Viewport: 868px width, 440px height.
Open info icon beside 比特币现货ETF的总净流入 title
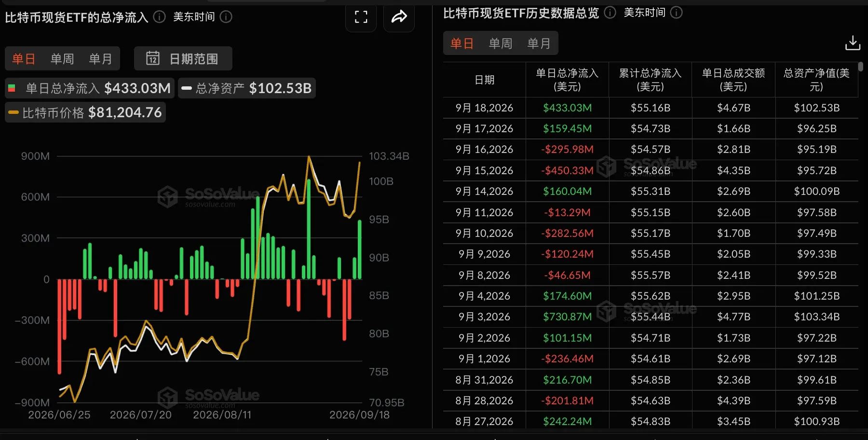tap(160, 17)
